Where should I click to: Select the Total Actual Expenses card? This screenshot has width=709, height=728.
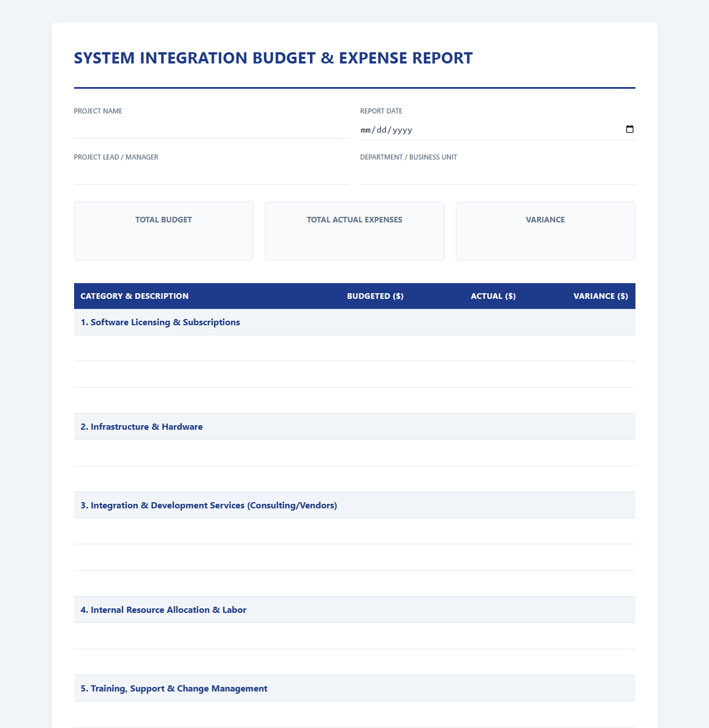(355, 231)
